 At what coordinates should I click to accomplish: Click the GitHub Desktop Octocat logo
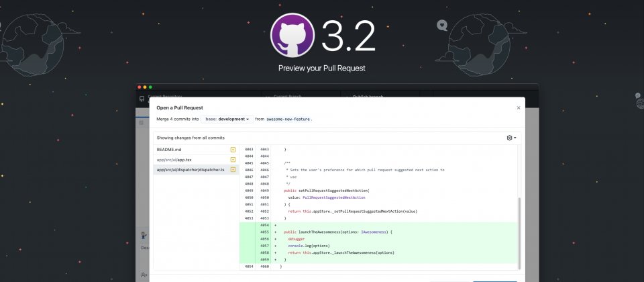point(292,35)
